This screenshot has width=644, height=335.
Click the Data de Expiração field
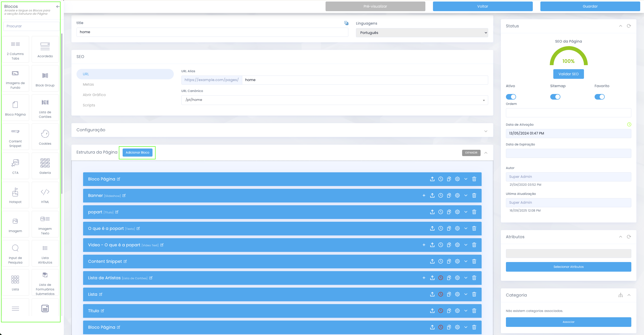pyautogui.click(x=569, y=153)
